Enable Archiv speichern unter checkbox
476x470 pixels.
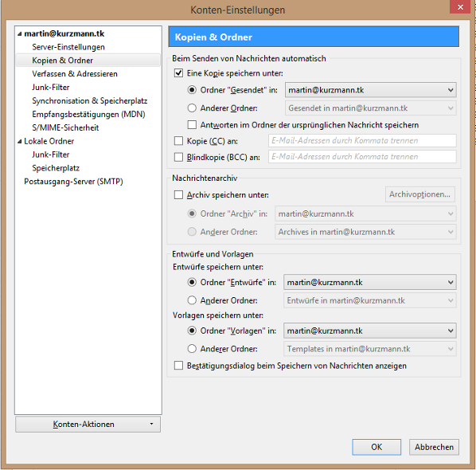point(178,194)
